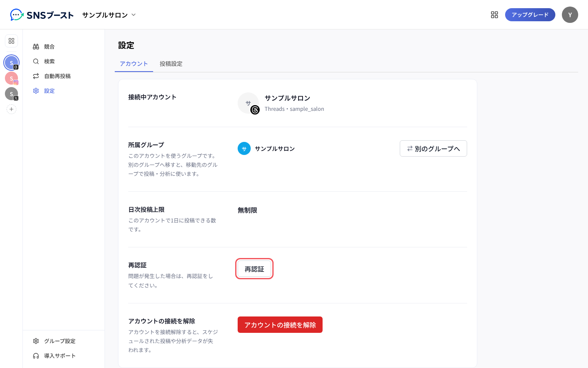Click the サンプルサロン group name in 所属グループ row
Image resolution: width=588 pixels, height=368 pixels.
pos(275,148)
